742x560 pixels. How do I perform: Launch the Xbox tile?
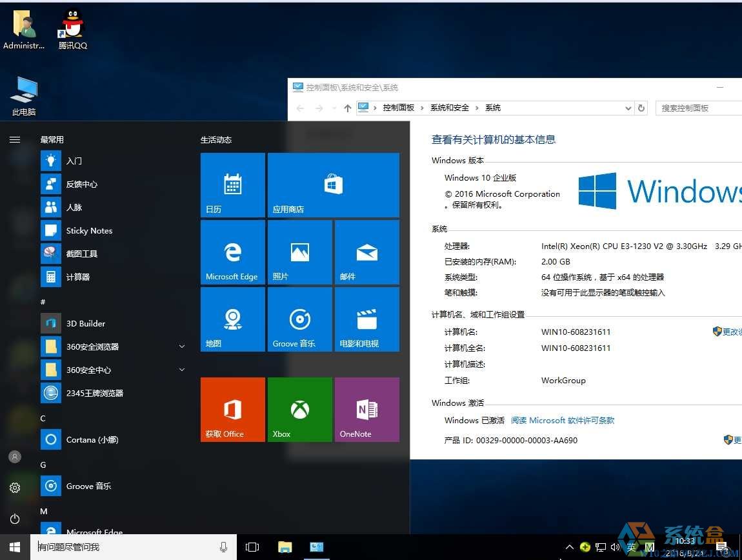click(x=299, y=409)
